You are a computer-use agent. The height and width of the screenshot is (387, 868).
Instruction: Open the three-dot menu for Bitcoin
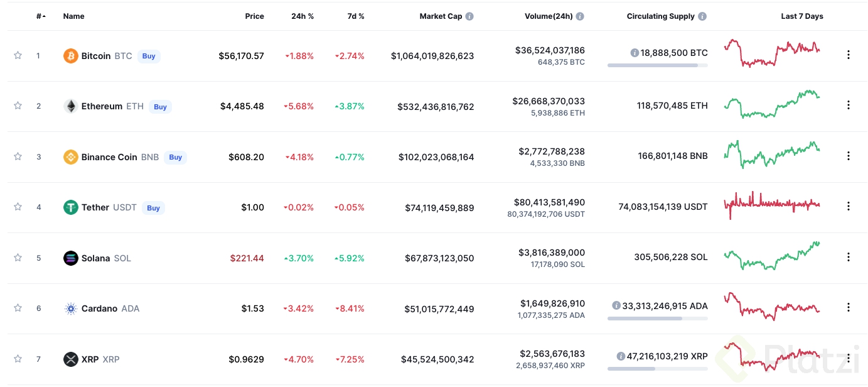(x=849, y=55)
